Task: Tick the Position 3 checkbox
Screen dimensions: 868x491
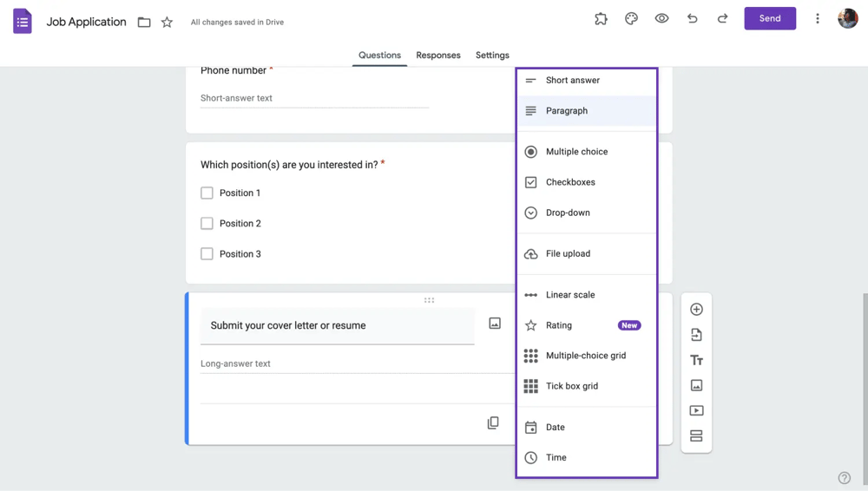Action: (x=207, y=254)
